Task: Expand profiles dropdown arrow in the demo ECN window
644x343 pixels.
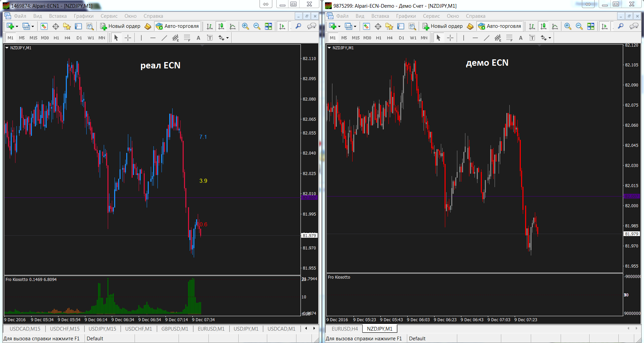Action: click(x=355, y=26)
